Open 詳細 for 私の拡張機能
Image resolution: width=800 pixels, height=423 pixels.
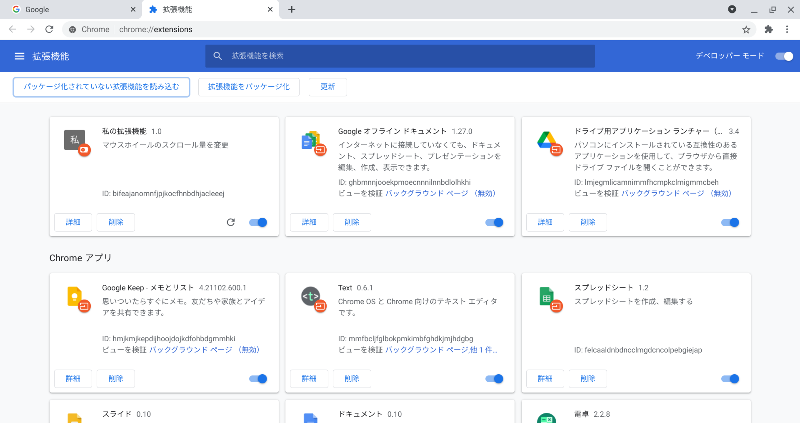click(x=73, y=222)
